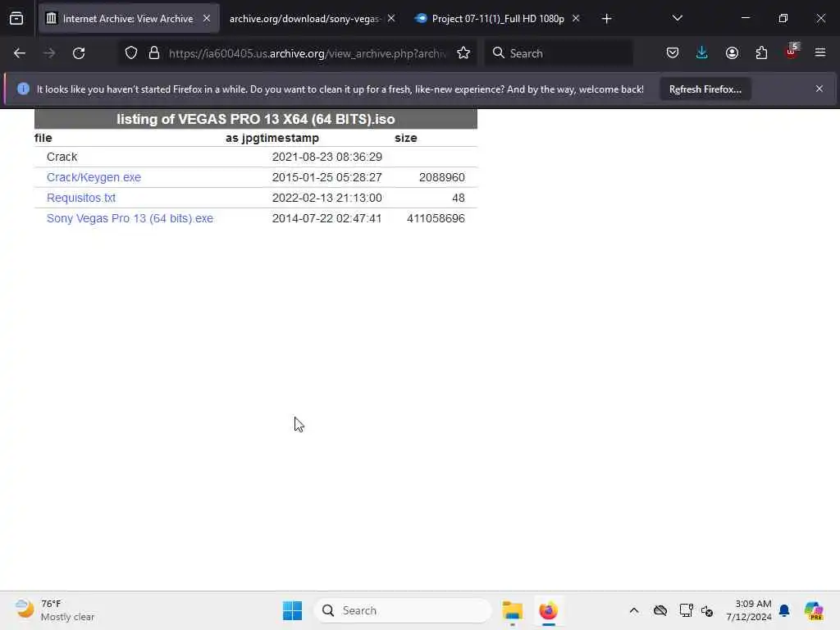
Task: Open the Firefox application menu
Action: (820, 52)
